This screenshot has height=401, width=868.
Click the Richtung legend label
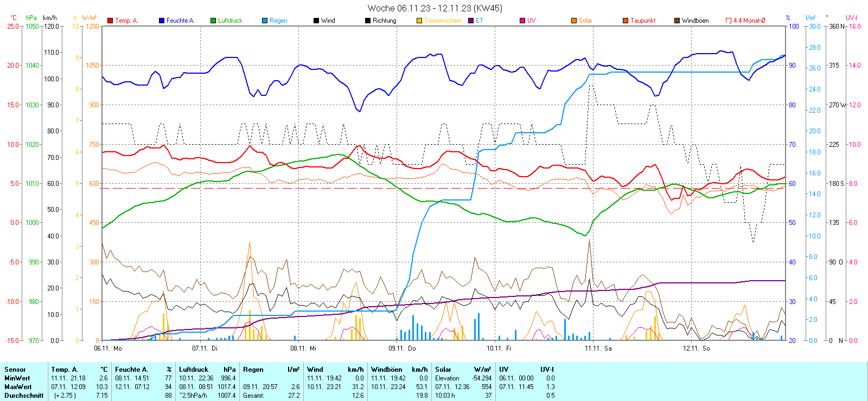click(x=384, y=21)
